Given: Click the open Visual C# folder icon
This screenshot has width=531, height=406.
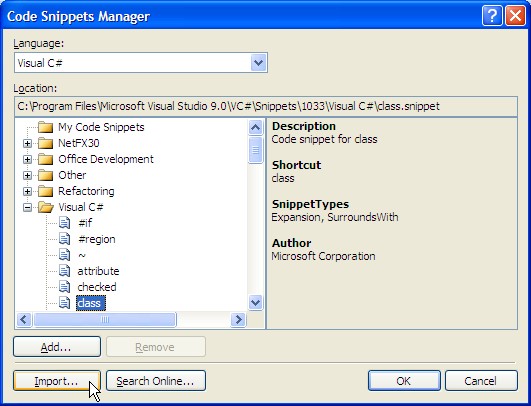Looking at the screenshot, I should tap(45, 207).
